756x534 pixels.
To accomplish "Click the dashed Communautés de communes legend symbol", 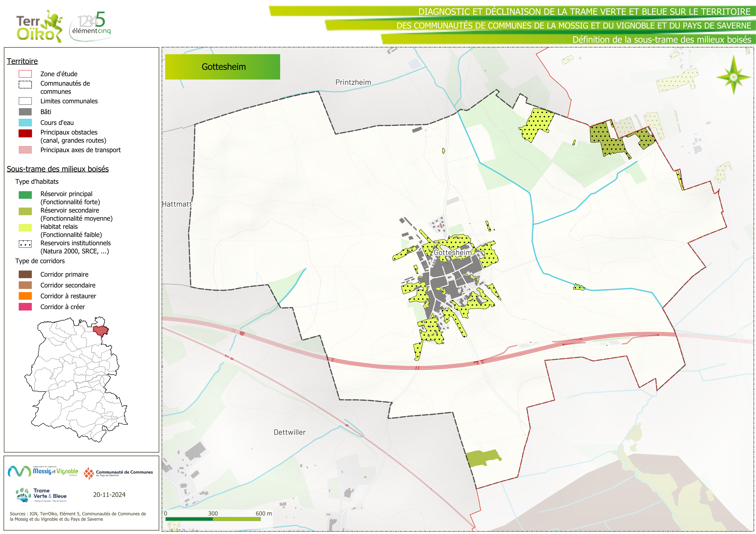I will [x=25, y=85].
